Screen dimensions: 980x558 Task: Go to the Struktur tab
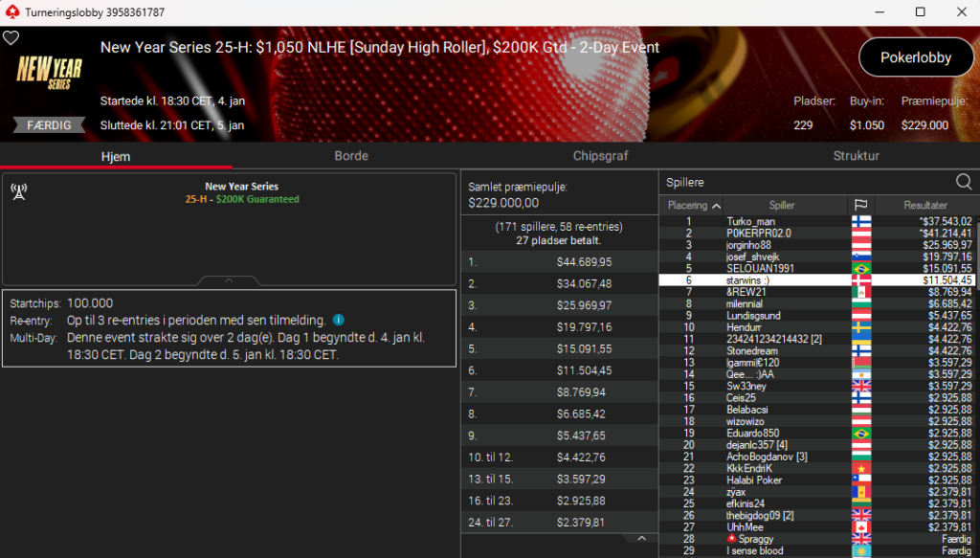(856, 156)
